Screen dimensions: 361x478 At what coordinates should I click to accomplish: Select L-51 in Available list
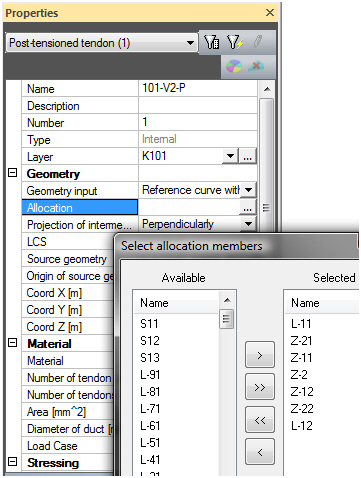click(150, 443)
